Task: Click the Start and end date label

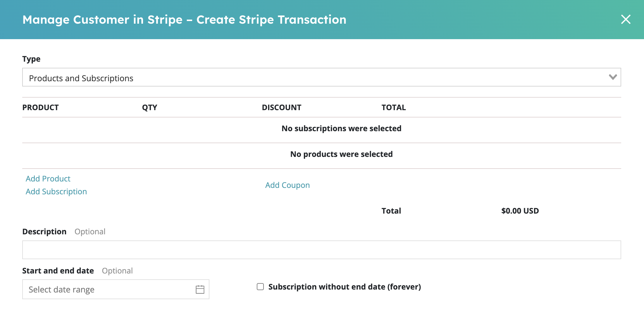Action: tap(58, 271)
